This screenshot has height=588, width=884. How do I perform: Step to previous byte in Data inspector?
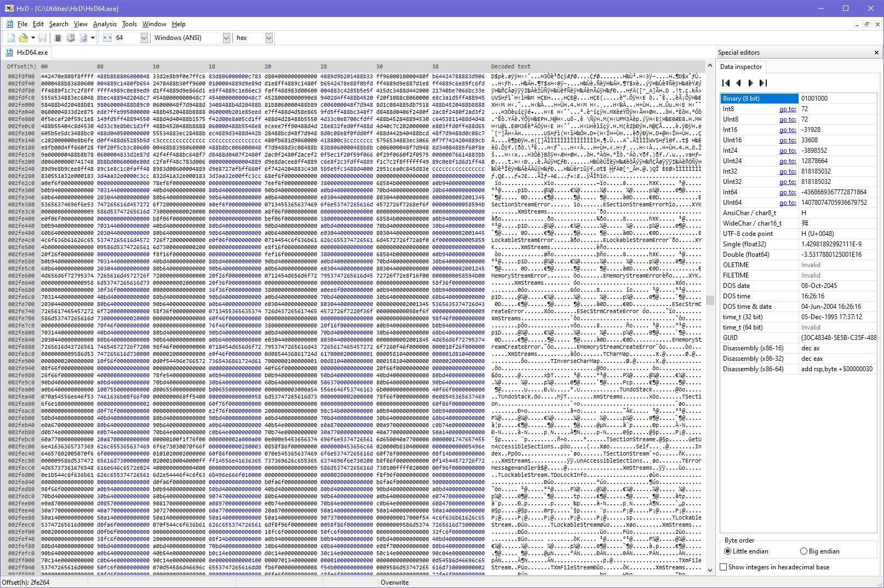tap(738, 83)
